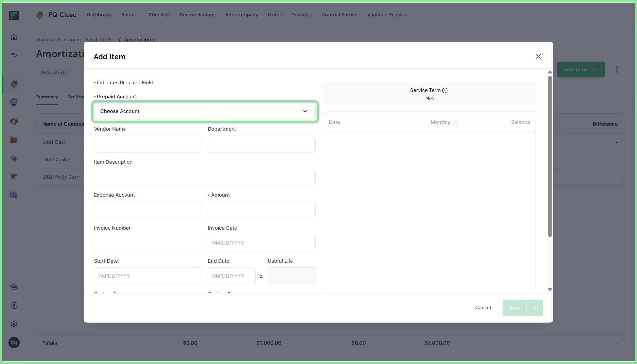Click the green paper plane sidebar icon

tap(14, 177)
